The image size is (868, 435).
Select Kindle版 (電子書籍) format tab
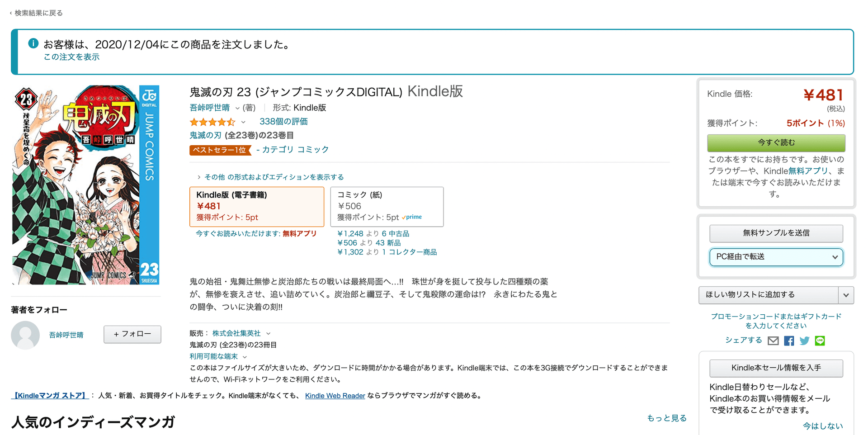click(x=257, y=207)
